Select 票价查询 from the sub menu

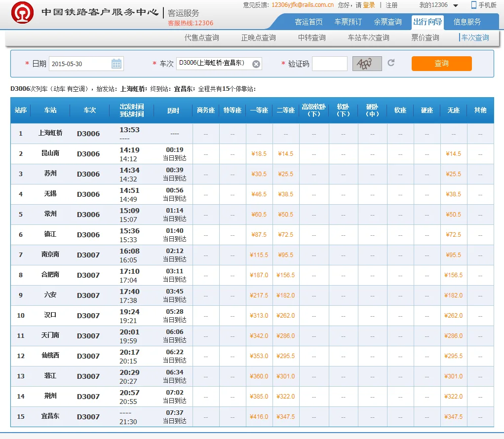pyautogui.click(x=424, y=37)
